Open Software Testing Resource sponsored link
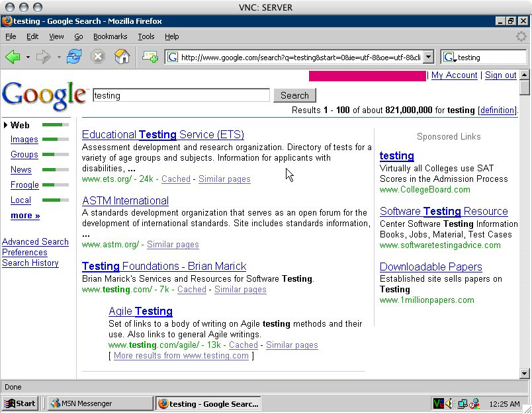This screenshot has width=532, height=414. 444,211
